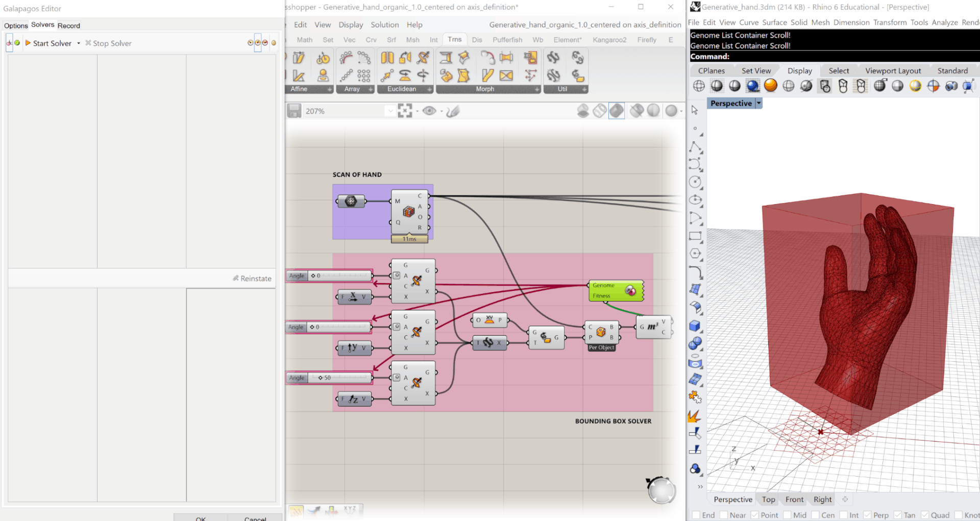Expand the Array panel
Viewport: 980px width, 521px height.
[371, 89]
